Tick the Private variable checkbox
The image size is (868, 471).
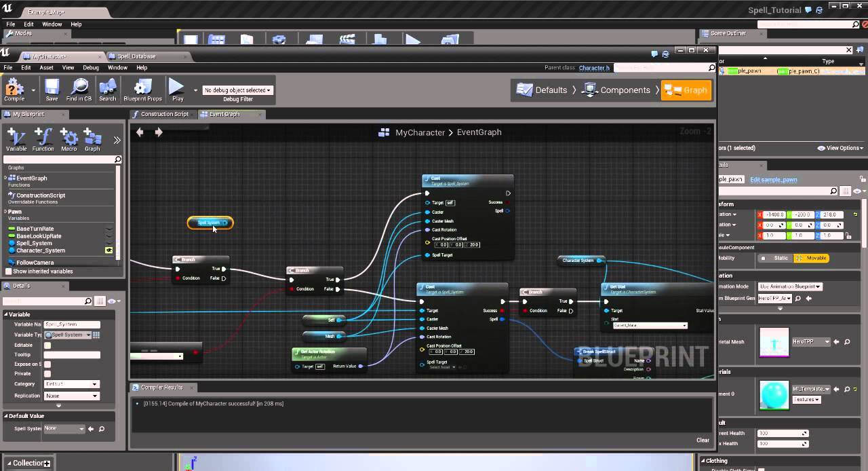click(47, 374)
